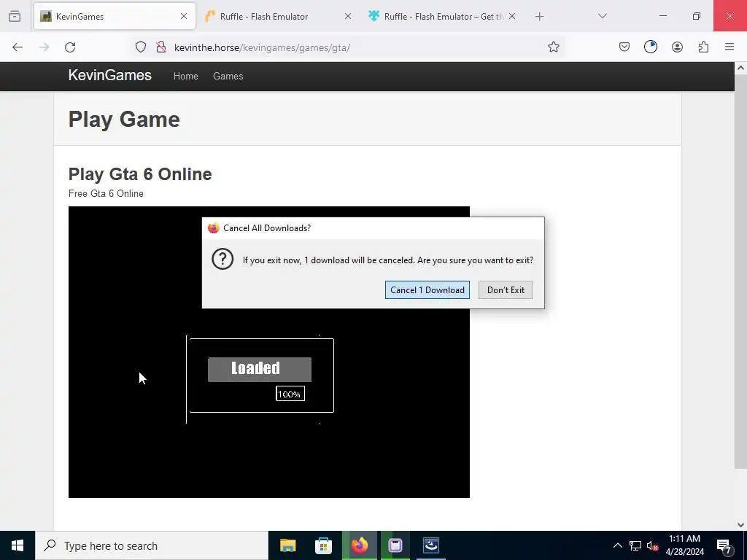Image resolution: width=747 pixels, height=560 pixels.
Task: Reload the current page
Action: (x=70, y=47)
